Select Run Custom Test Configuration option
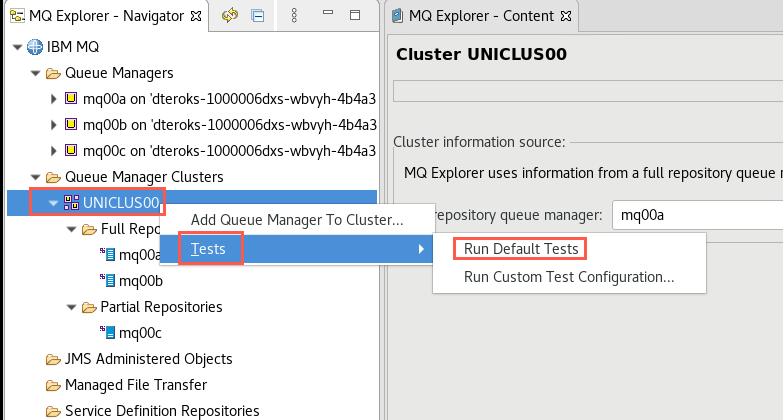The width and height of the screenshot is (783, 420). 568,277
